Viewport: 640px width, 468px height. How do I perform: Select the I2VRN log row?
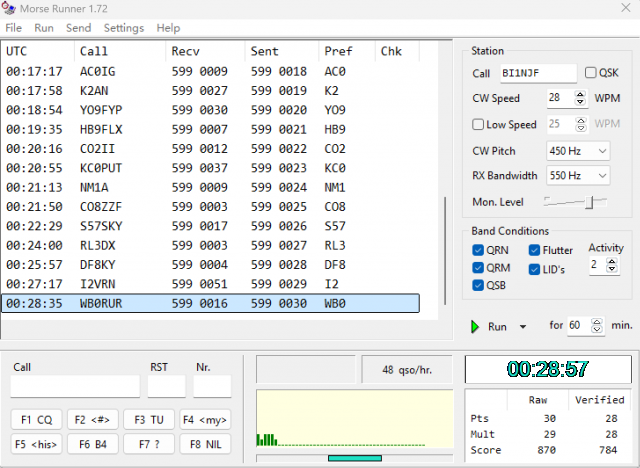pos(211,284)
